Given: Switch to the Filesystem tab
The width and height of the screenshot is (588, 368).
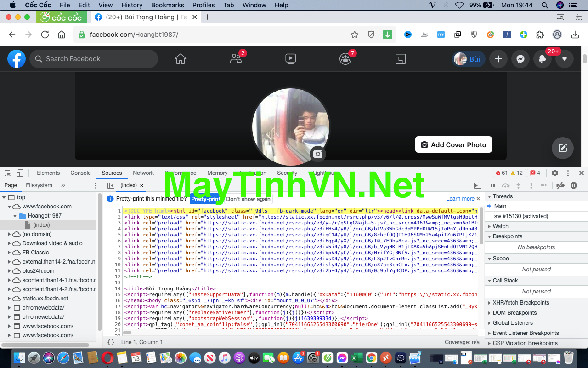Looking at the screenshot, I should click(39, 185).
